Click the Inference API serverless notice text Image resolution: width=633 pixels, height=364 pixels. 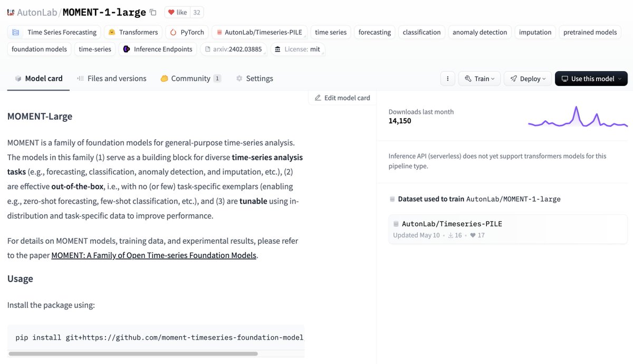click(497, 161)
